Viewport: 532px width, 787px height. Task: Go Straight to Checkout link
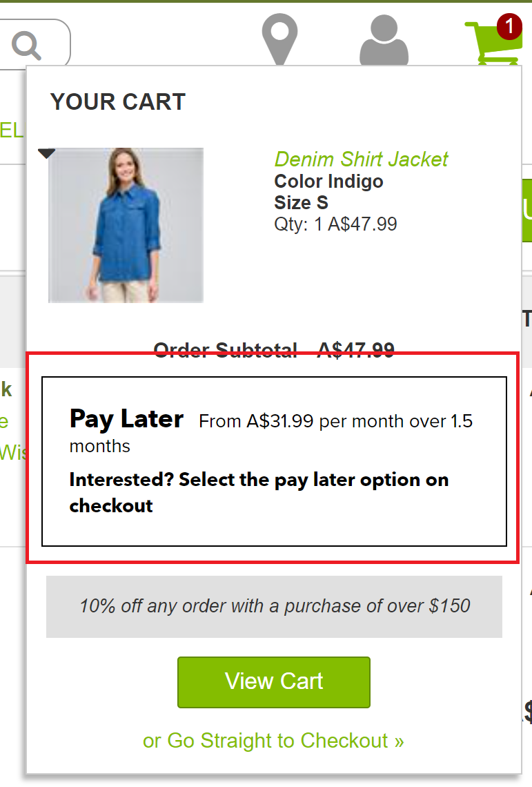(x=273, y=741)
